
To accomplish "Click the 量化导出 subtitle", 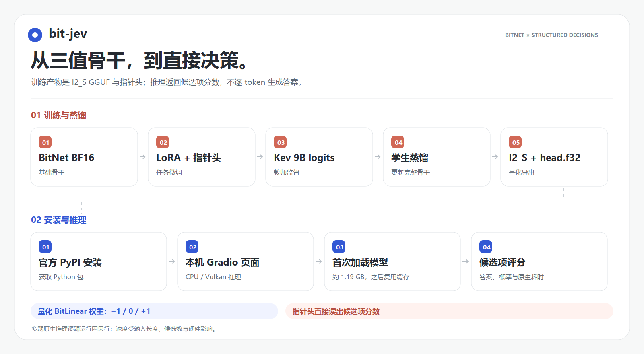I will [522, 172].
